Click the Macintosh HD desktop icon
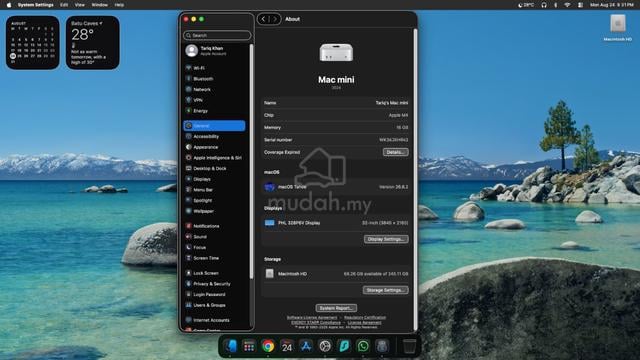Image resolution: width=640 pixels, height=360 pixels. coord(618,28)
